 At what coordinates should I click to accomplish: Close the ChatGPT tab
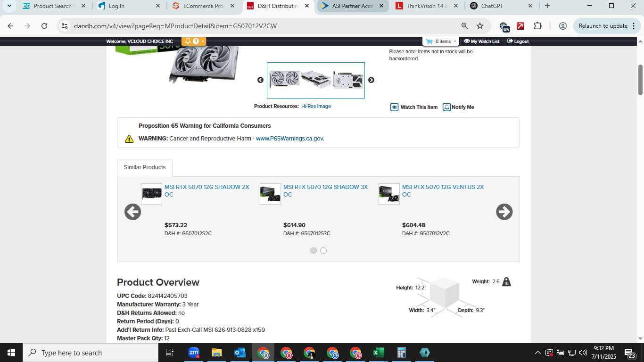point(530,6)
